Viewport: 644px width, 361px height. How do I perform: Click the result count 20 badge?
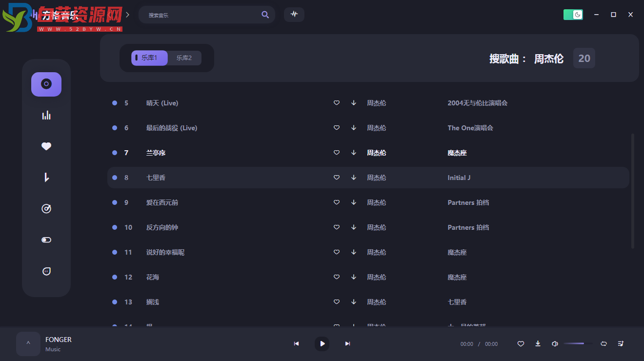pyautogui.click(x=584, y=59)
